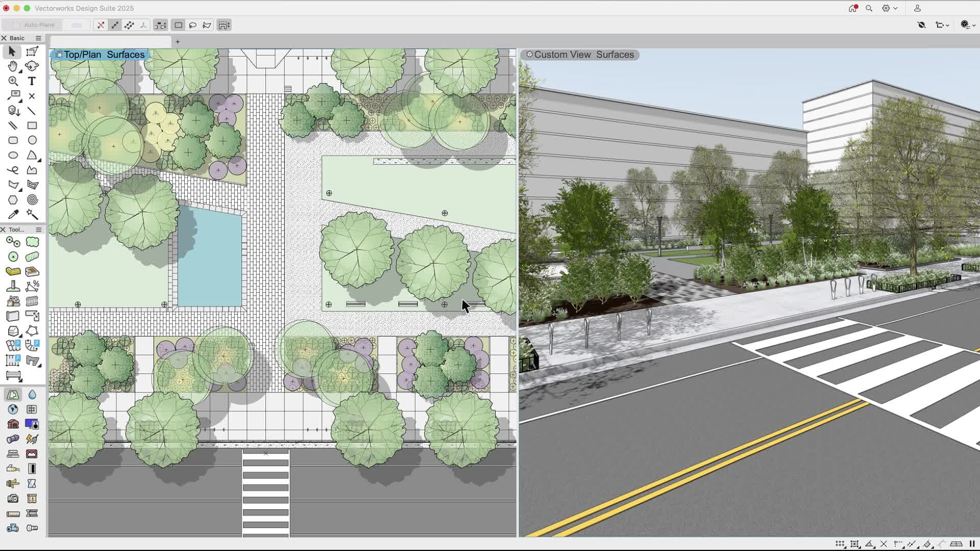Choose Lasso selection mode in toolbar
The image size is (980, 551).
click(192, 25)
